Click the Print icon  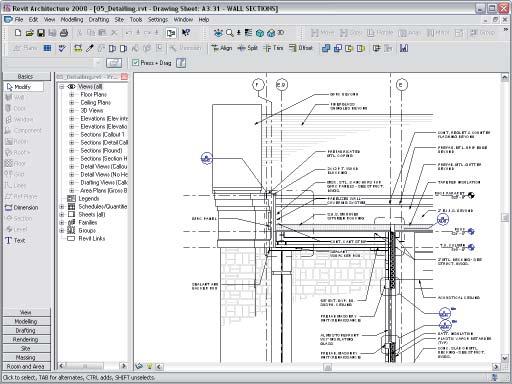point(64,33)
